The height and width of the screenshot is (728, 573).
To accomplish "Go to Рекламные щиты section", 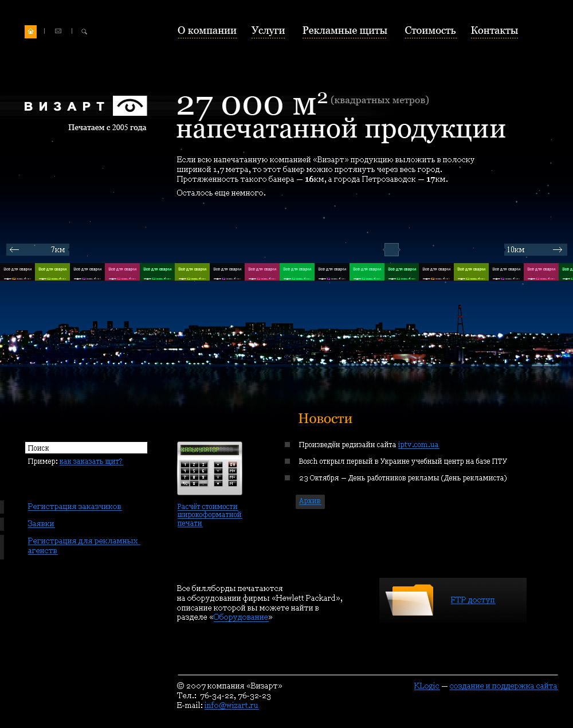I will point(344,31).
